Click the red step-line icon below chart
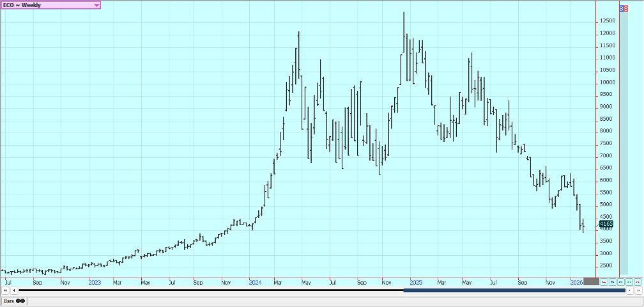The width and height of the screenshot is (644, 307). click(604, 281)
